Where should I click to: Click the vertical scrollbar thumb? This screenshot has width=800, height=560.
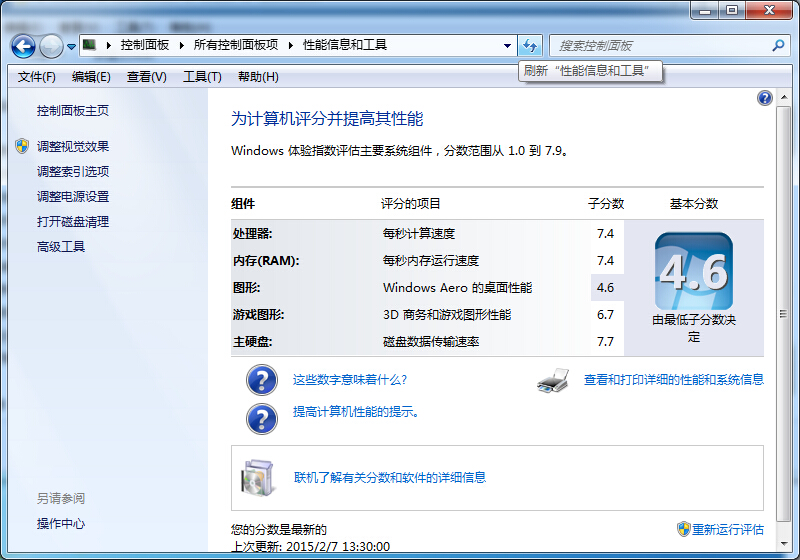pyautogui.click(x=783, y=314)
